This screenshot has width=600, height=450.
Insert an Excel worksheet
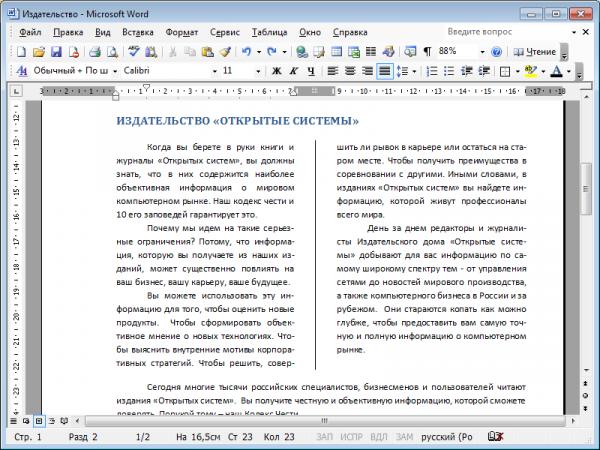click(x=354, y=52)
